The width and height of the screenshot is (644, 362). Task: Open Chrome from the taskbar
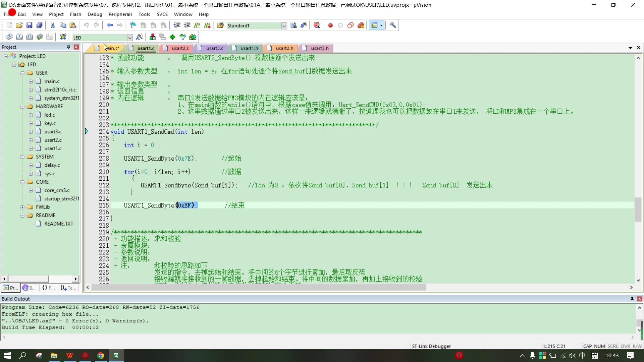pyautogui.click(x=100, y=356)
